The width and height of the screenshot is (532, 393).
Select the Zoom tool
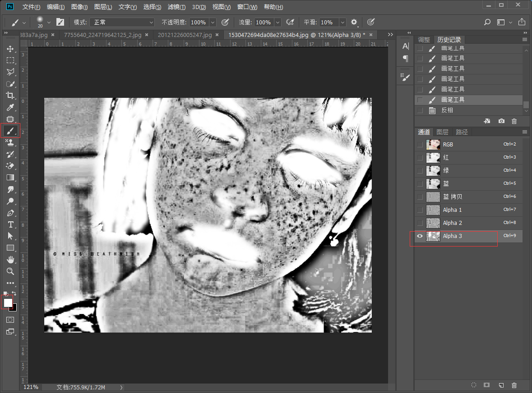pos(10,271)
